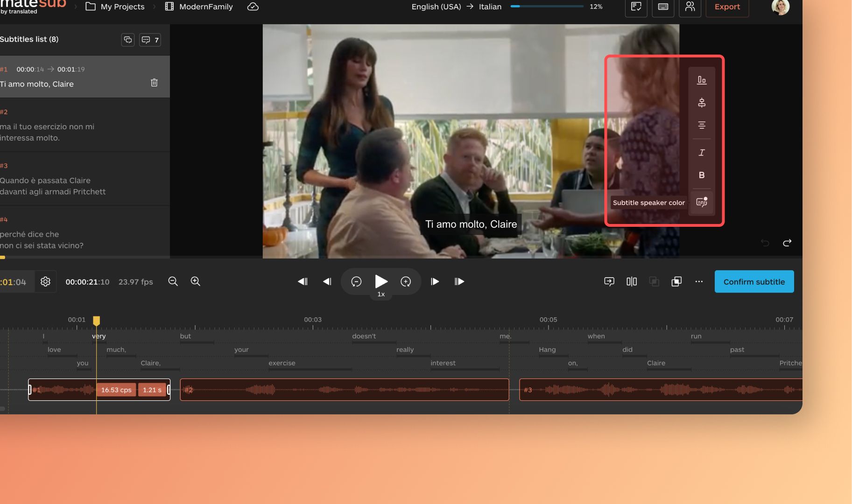
Task: Check the cloud save status icon
Action: [253, 7]
